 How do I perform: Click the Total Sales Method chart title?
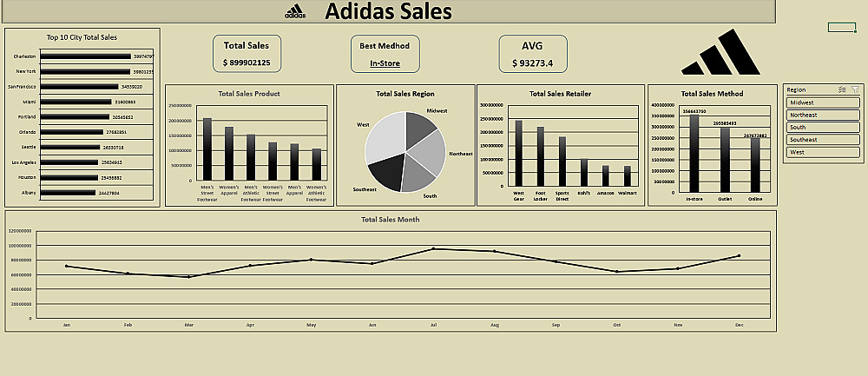[x=712, y=94]
